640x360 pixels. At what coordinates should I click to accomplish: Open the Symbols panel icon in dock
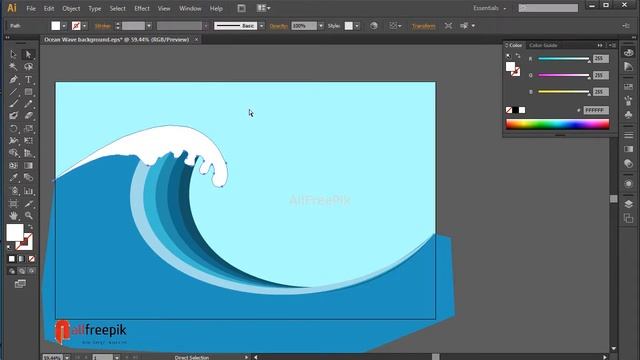click(x=629, y=115)
